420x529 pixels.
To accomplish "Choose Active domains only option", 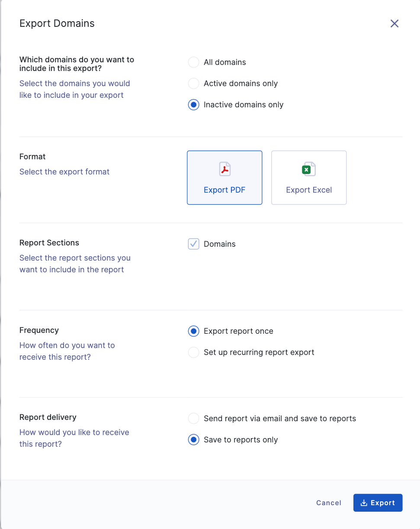I will click(193, 84).
